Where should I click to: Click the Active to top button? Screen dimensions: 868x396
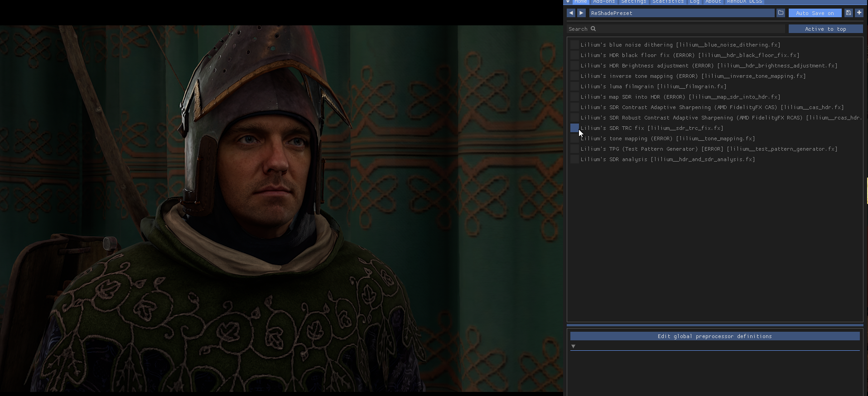(x=825, y=29)
